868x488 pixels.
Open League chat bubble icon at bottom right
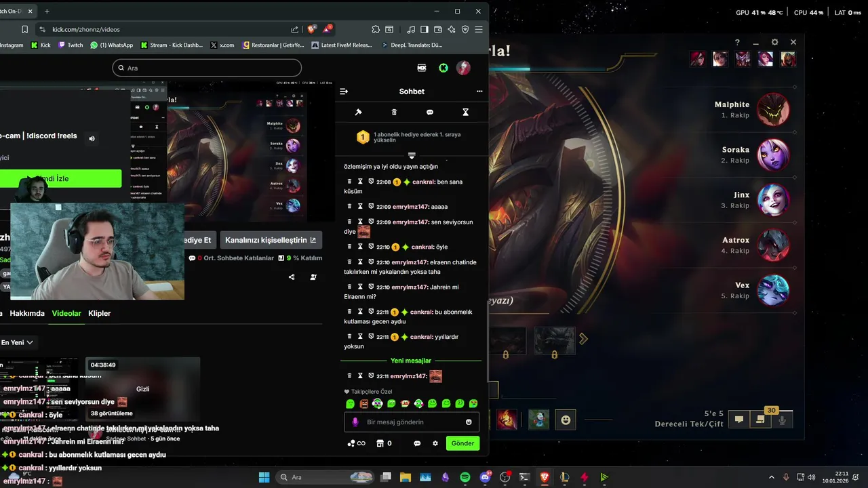(x=740, y=420)
